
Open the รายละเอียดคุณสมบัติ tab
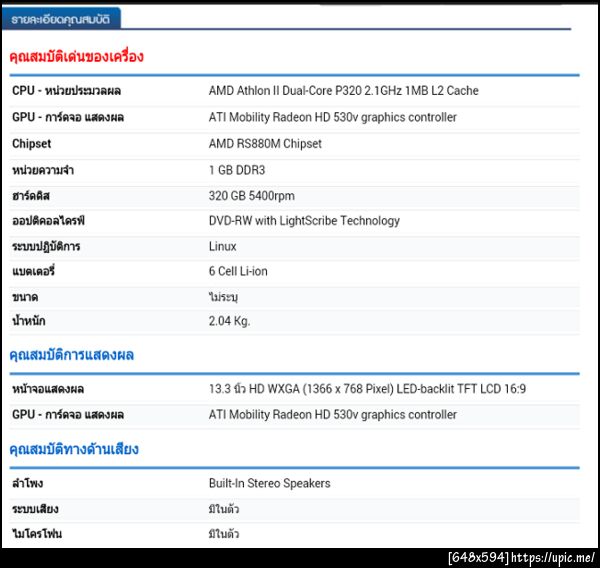click(61, 19)
